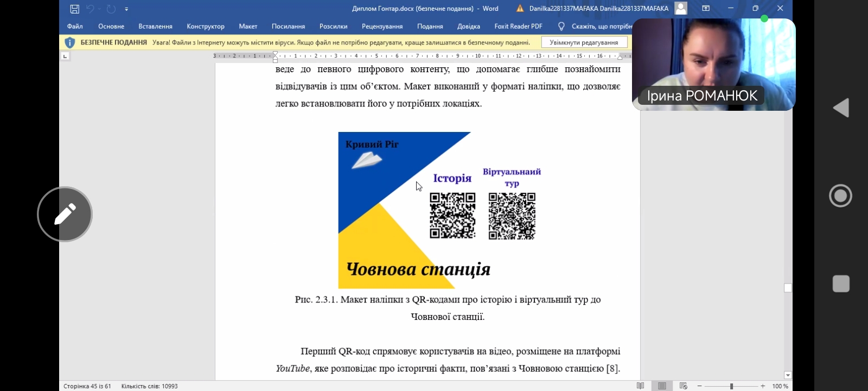Switch to the Рецензування tab
The height and width of the screenshot is (391, 868).
[x=382, y=26]
